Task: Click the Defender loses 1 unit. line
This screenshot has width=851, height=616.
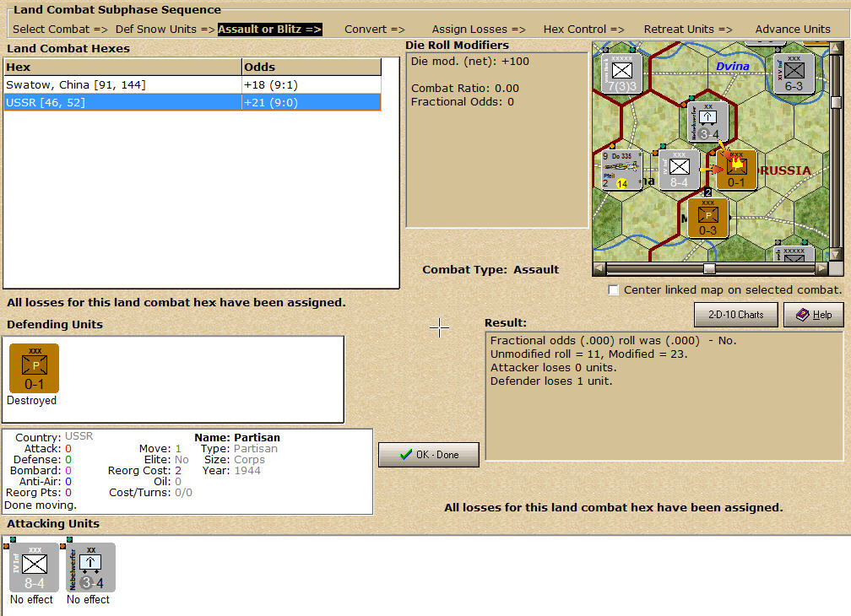Action: 551,381
